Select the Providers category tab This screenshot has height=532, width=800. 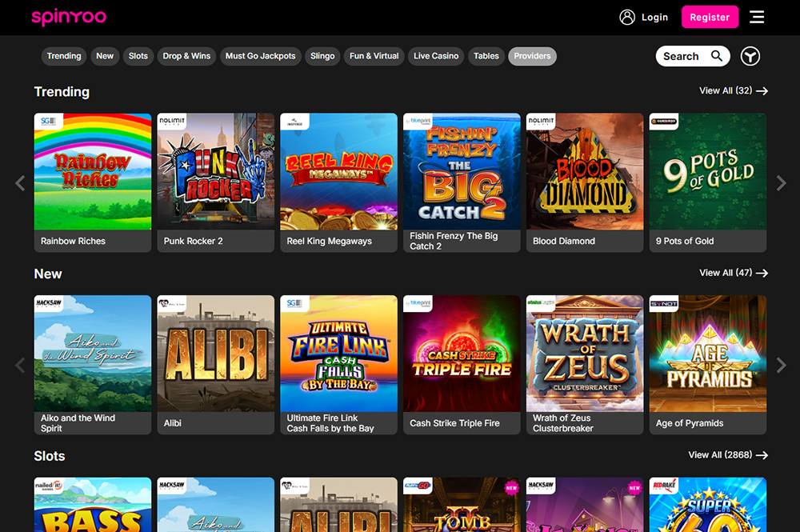(532, 56)
